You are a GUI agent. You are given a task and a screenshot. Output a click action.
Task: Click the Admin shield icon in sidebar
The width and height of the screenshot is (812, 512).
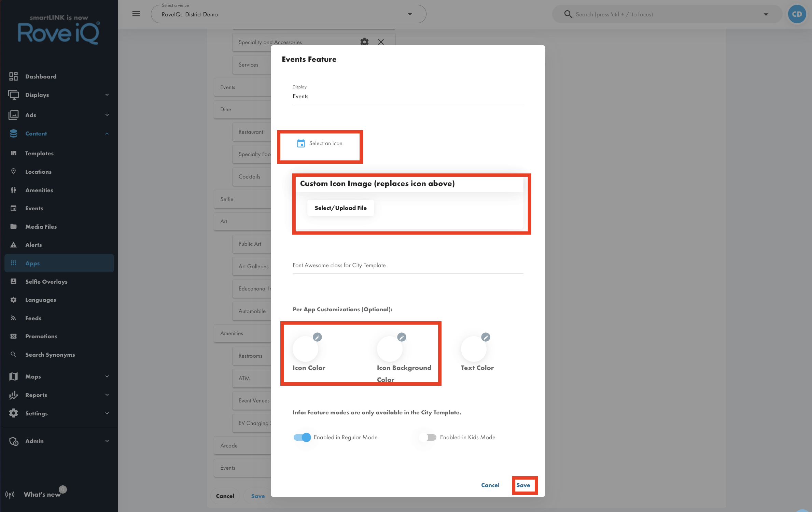[14, 441]
